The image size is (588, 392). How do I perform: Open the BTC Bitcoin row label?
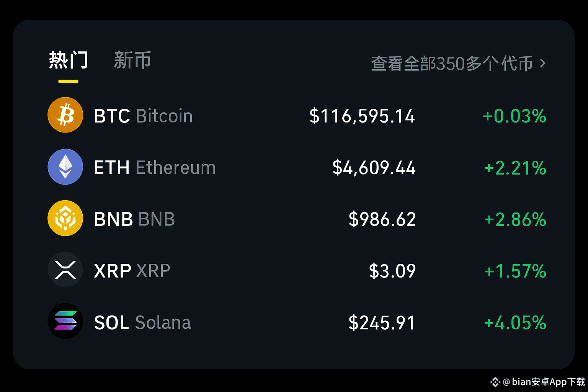(143, 116)
